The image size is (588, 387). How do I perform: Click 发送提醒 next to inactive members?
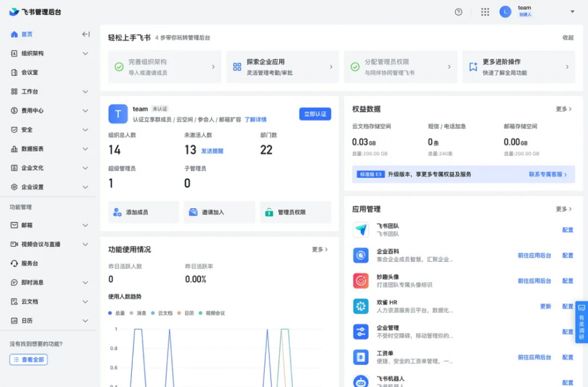[212, 151]
